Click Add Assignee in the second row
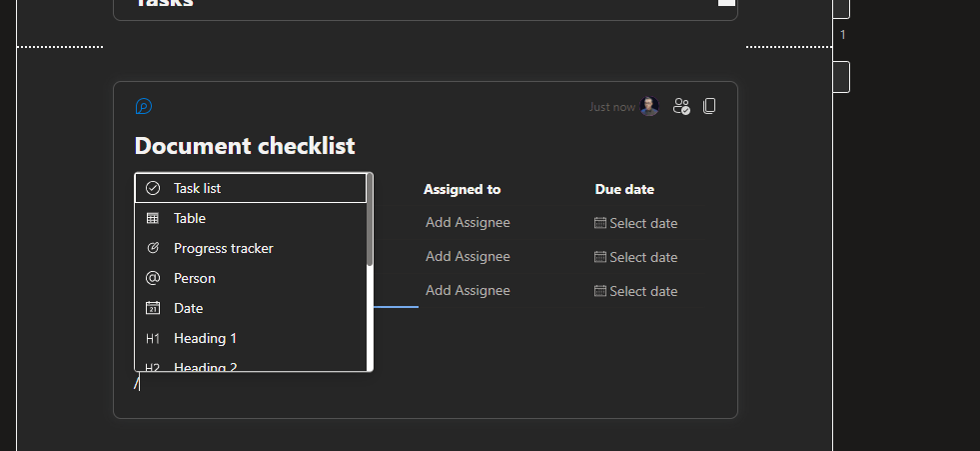The width and height of the screenshot is (980, 451). 468,257
